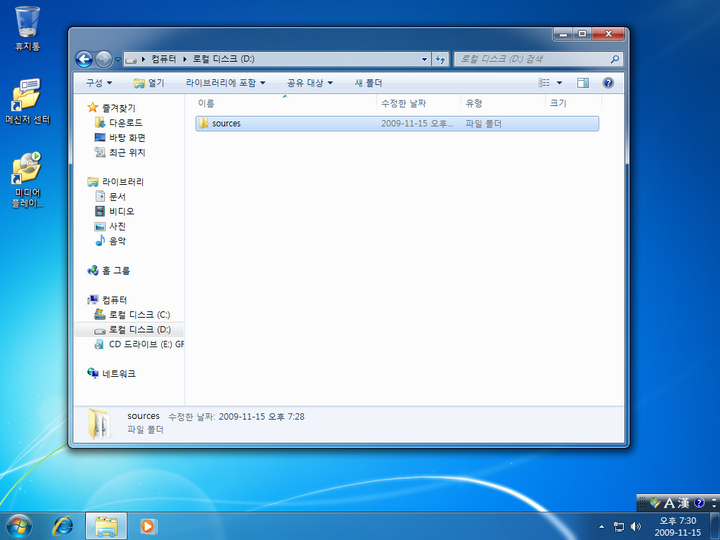
Task: Select 로컬 디스크 (D:) in navigation pane
Action: click(140, 329)
